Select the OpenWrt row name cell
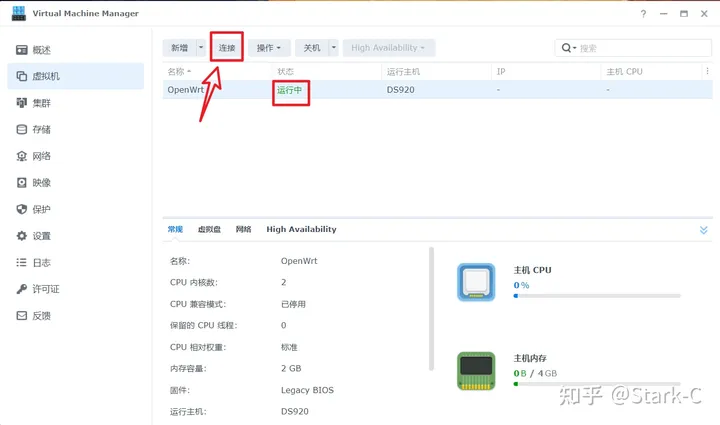 (186, 89)
